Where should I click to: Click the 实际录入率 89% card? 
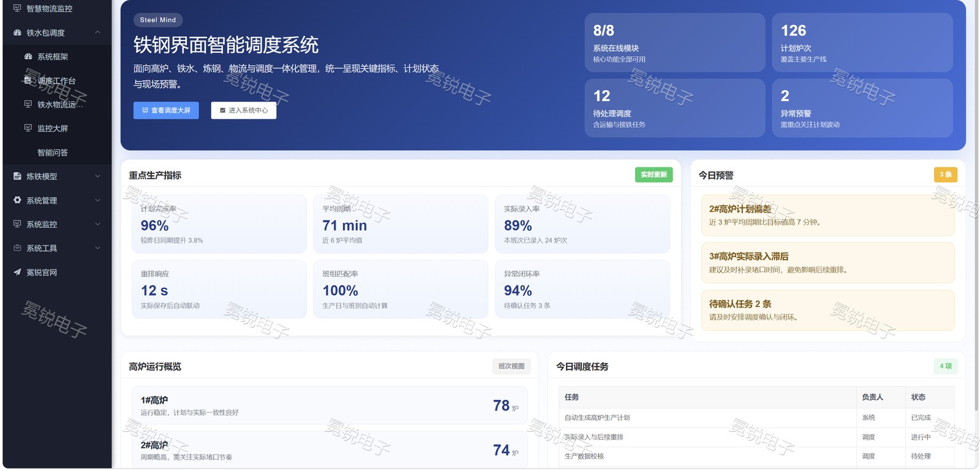pos(582,224)
